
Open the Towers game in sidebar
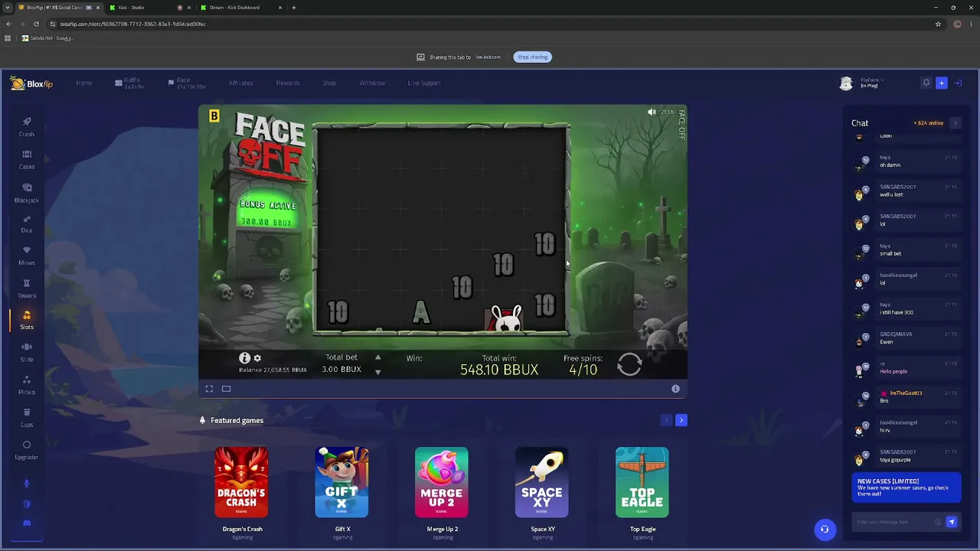click(x=27, y=289)
